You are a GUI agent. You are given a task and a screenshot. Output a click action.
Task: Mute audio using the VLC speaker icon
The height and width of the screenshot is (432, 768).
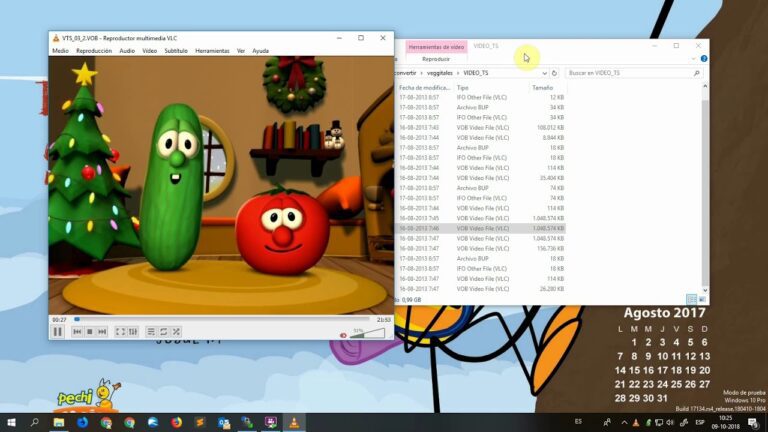pos(343,336)
